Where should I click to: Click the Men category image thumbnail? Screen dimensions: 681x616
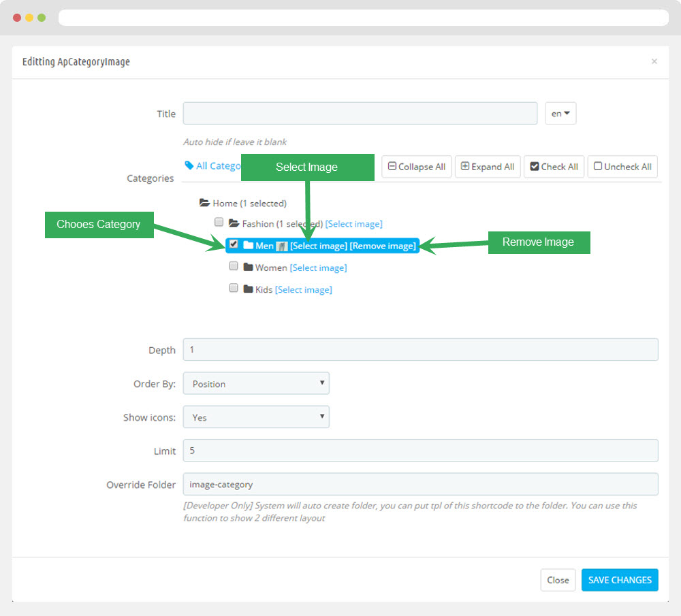(x=282, y=246)
